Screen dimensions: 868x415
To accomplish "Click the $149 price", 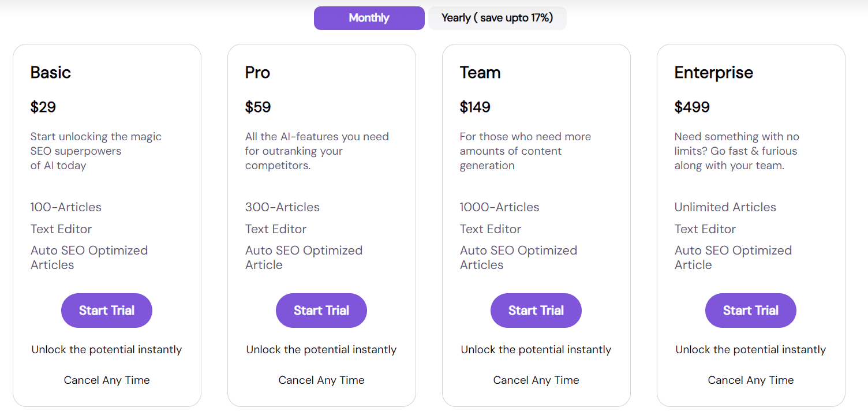I will 475,107.
